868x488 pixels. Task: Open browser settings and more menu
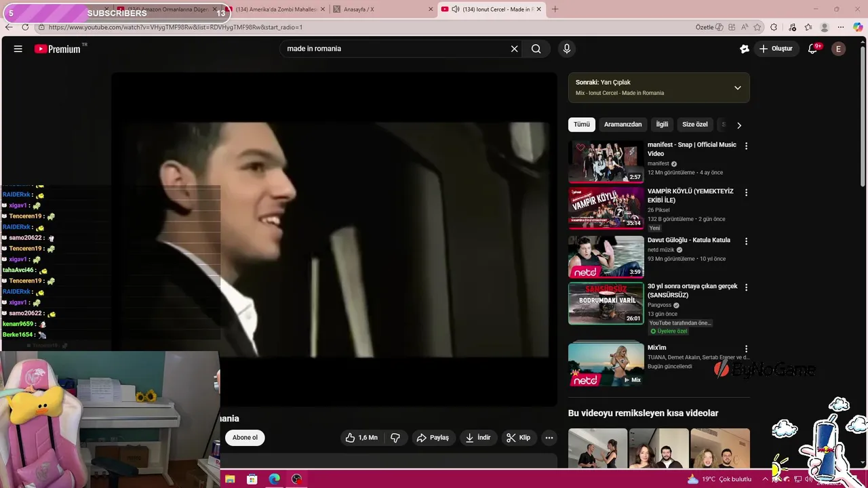click(842, 27)
